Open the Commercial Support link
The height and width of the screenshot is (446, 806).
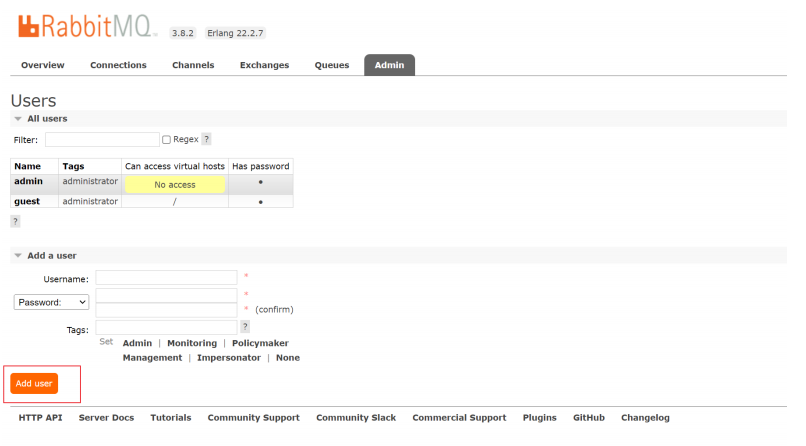coord(459,418)
